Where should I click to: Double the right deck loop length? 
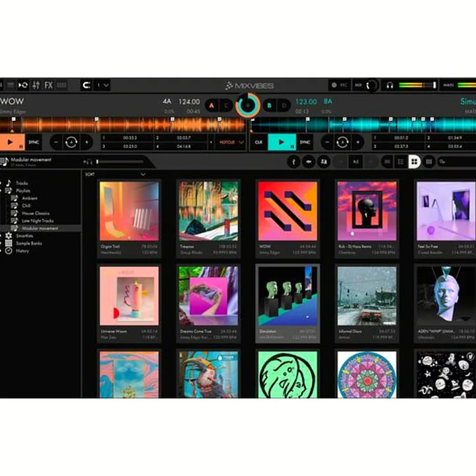click(x=358, y=142)
